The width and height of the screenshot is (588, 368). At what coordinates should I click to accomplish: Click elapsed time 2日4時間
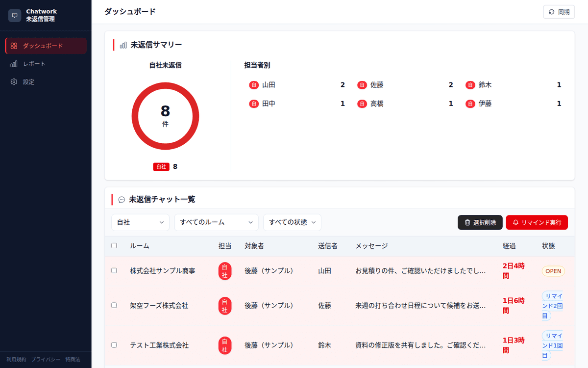point(514,271)
